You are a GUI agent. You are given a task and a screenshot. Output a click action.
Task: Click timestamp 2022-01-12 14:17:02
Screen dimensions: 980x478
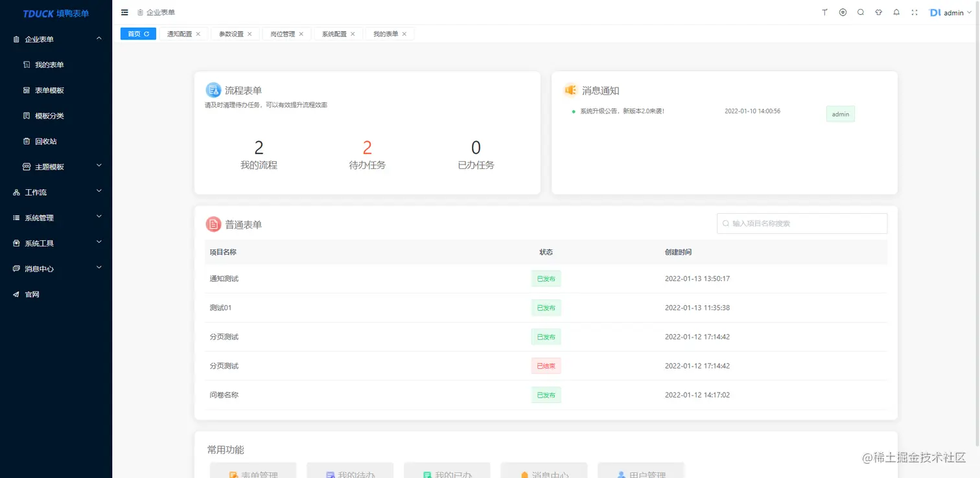tap(697, 395)
